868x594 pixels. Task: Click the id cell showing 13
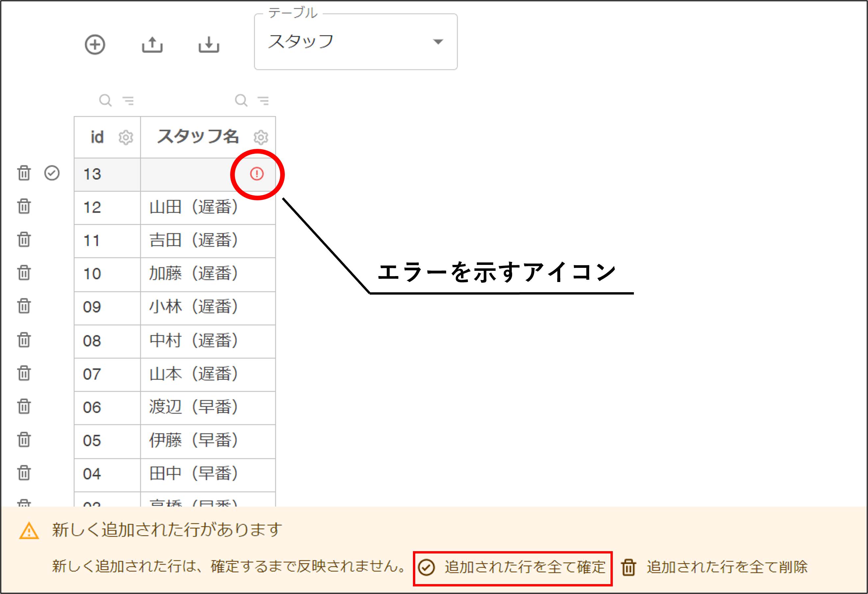[x=107, y=175]
